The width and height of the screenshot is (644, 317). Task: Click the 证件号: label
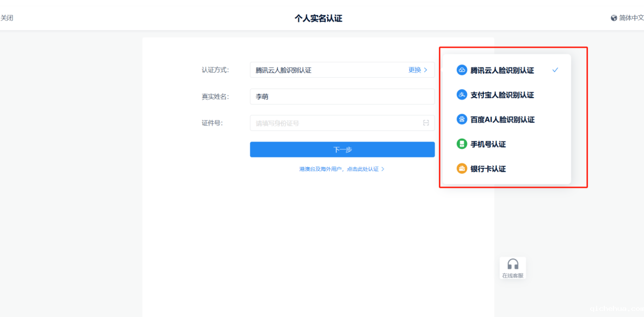pos(212,123)
